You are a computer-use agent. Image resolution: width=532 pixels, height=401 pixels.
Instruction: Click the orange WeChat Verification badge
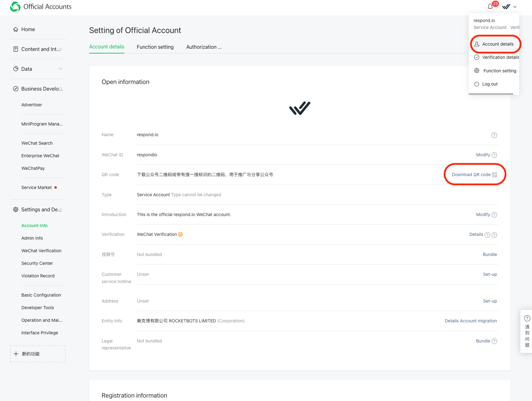[x=180, y=234]
